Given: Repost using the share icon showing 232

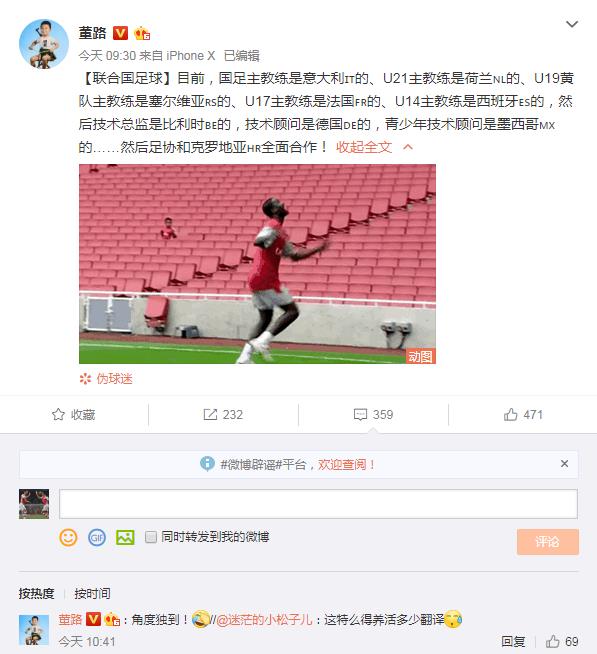Looking at the screenshot, I should pos(210,414).
